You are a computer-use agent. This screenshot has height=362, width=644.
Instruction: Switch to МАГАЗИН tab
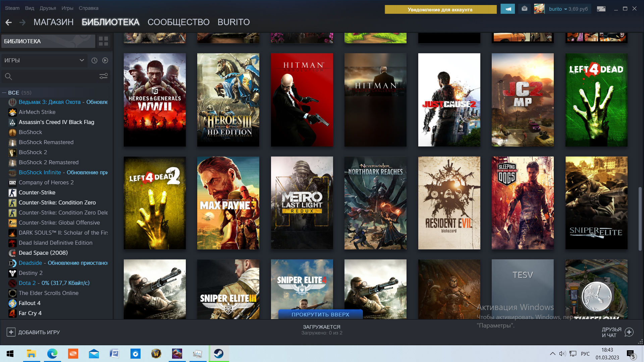[53, 22]
